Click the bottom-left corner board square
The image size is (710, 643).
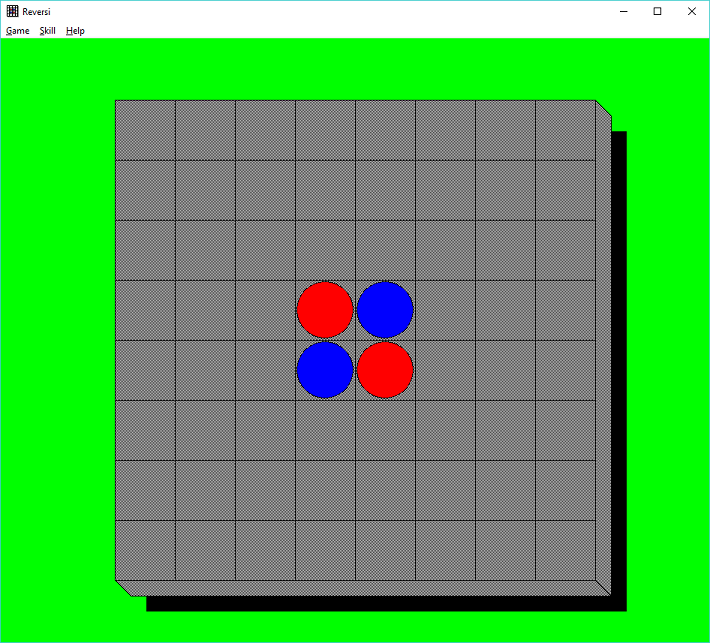(x=145, y=550)
